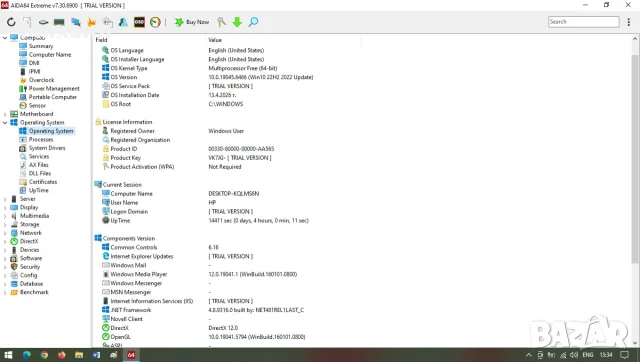Expand the Motherboard tree node
Screen dimensions: 640x362
click(5, 114)
